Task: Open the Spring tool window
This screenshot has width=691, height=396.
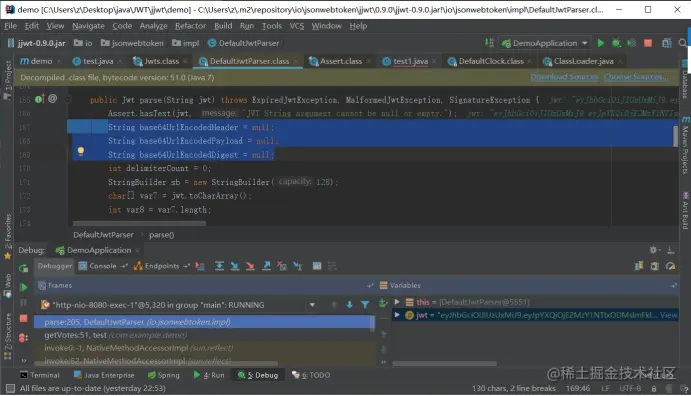Action: pyautogui.click(x=163, y=375)
